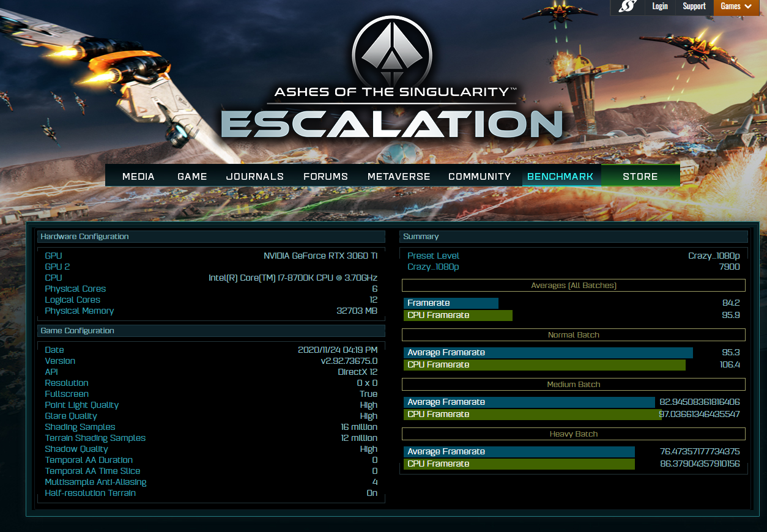
Task: Click the Temporal AA Duration label
Action: pyautogui.click(x=89, y=460)
